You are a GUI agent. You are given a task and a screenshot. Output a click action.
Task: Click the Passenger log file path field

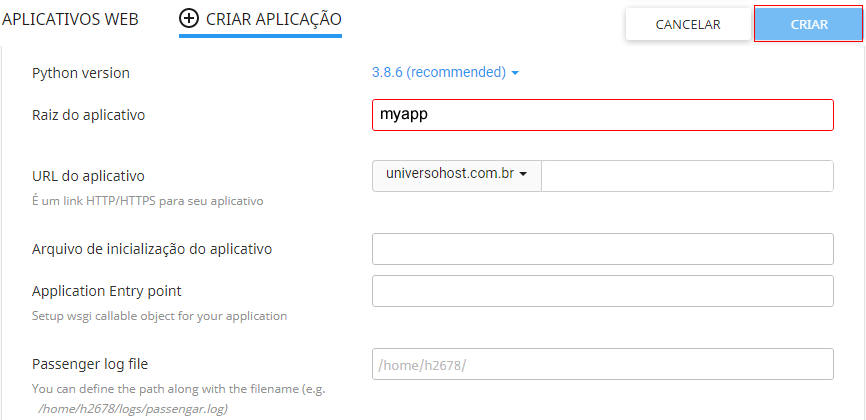click(603, 364)
